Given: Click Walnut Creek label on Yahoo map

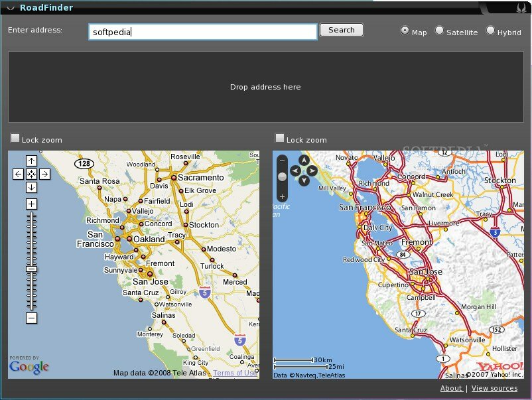Looking at the screenshot, I should pyautogui.click(x=432, y=195).
